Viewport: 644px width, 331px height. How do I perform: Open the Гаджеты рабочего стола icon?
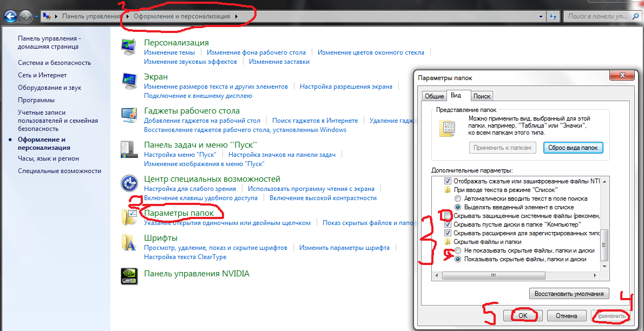pyautogui.click(x=129, y=115)
